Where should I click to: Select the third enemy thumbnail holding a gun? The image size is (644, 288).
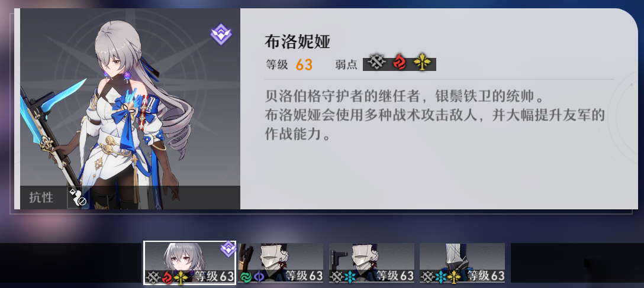[x=372, y=263]
